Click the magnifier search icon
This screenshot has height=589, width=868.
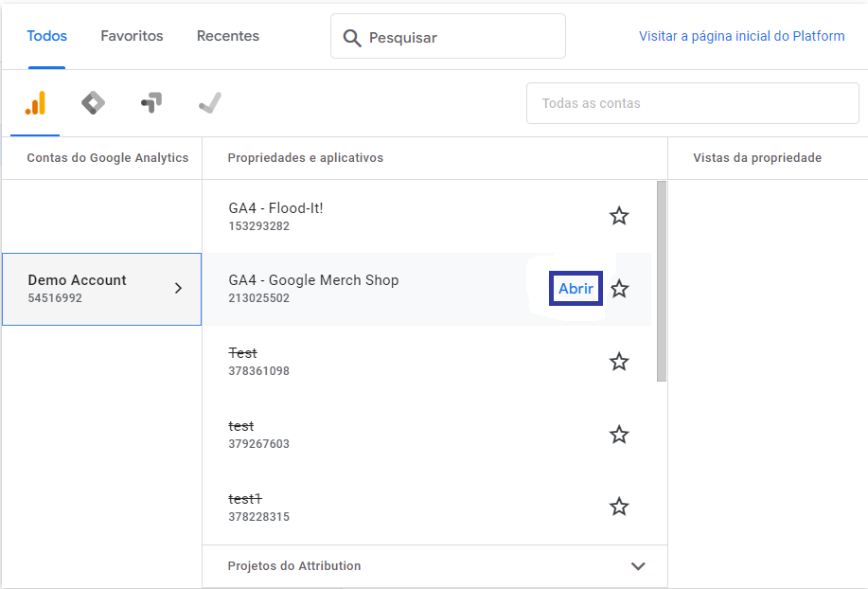click(x=352, y=38)
